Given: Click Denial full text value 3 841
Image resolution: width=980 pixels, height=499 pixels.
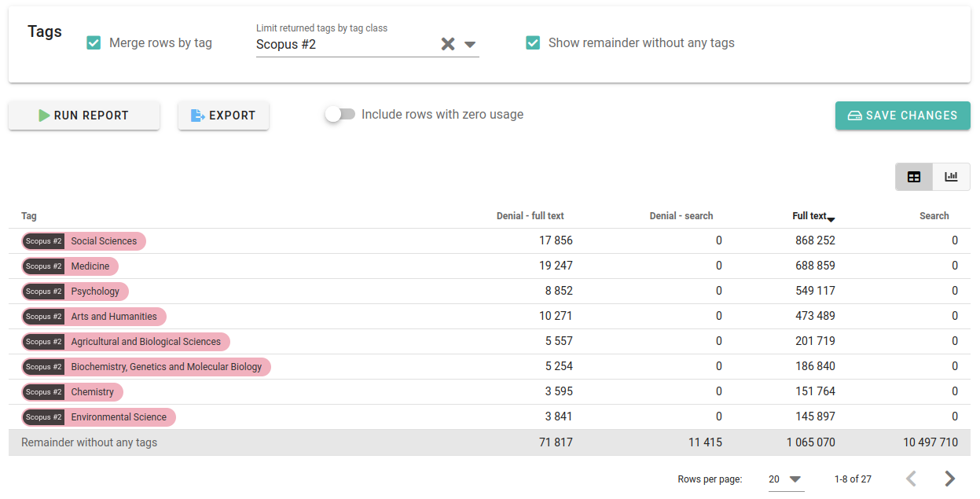Looking at the screenshot, I should (x=559, y=416).
